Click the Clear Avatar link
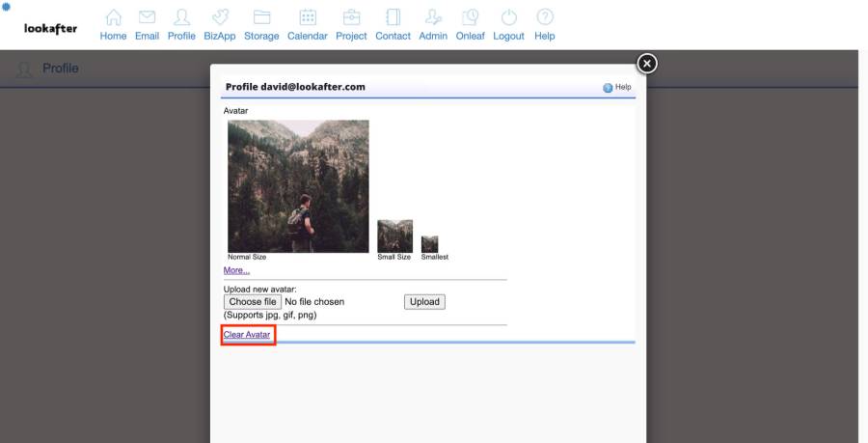868x443 pixels. click(247, 335)
